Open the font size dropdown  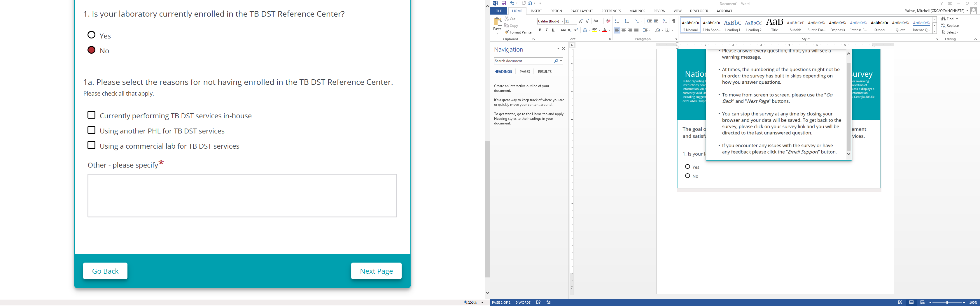[x=575, y=21]
